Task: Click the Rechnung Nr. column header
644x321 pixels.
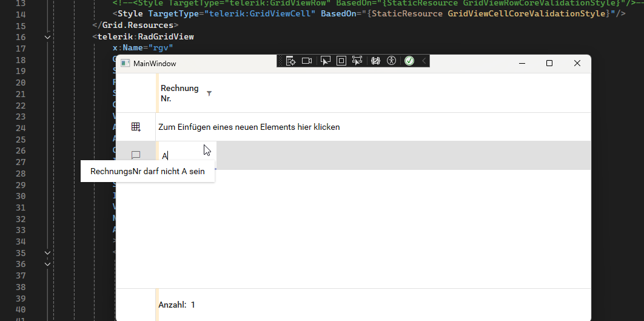Action: click(179, 93)
